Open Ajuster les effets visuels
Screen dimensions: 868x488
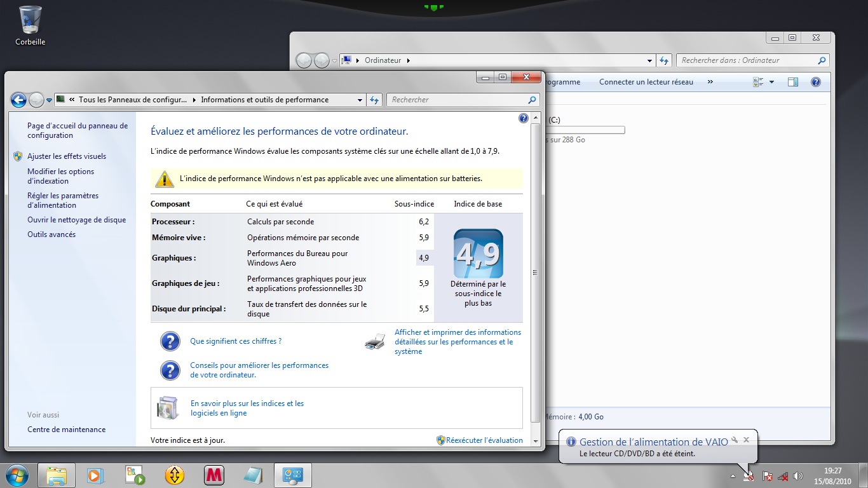click(x=67, y=156)
